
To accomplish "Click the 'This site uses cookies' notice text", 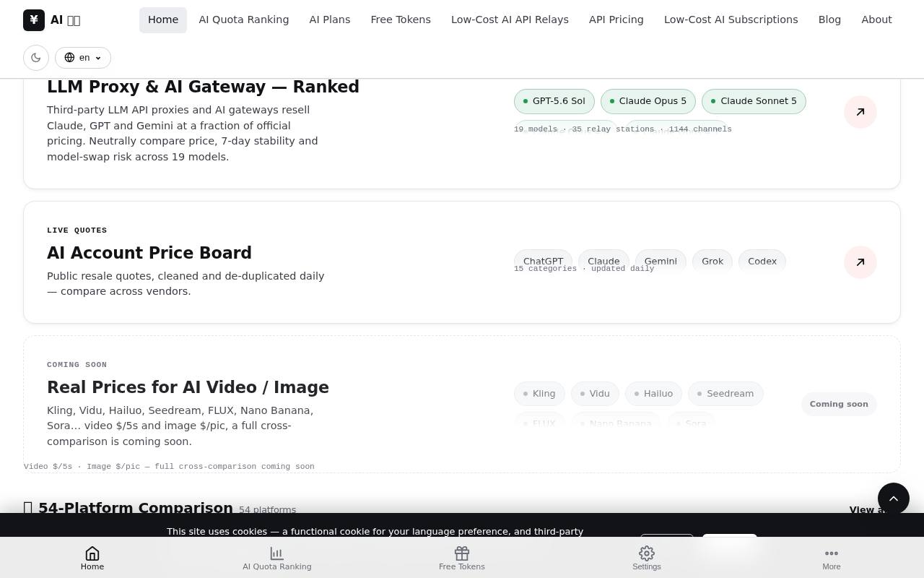I will [375, 532].
